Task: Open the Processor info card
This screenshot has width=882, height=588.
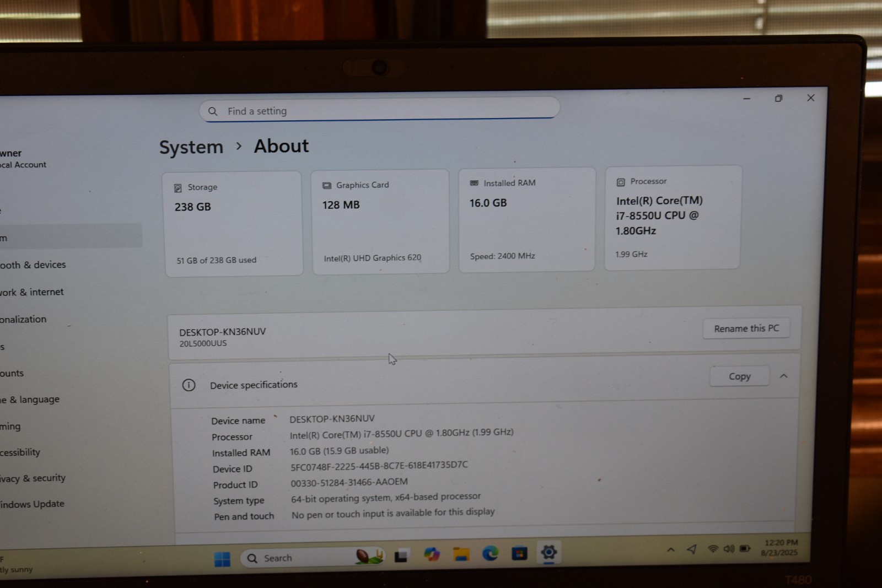Action: [673, 218]
